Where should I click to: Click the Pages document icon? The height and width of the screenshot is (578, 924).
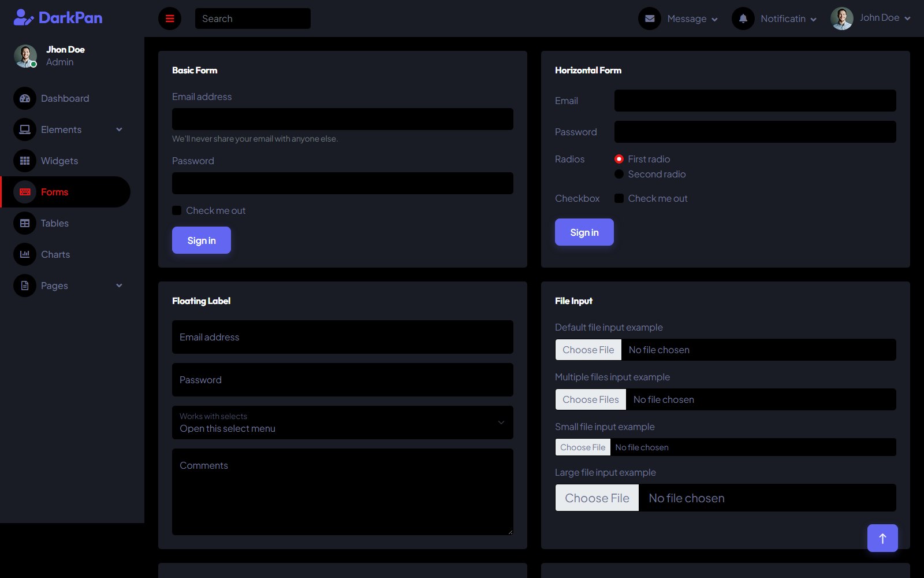[x=25, y=286]
